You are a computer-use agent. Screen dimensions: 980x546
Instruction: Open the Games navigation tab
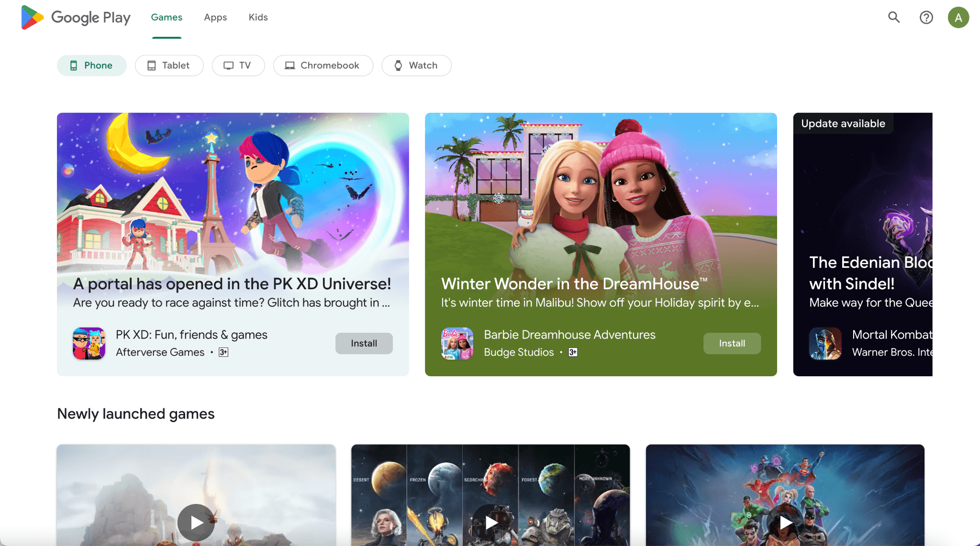pos(166,17)
